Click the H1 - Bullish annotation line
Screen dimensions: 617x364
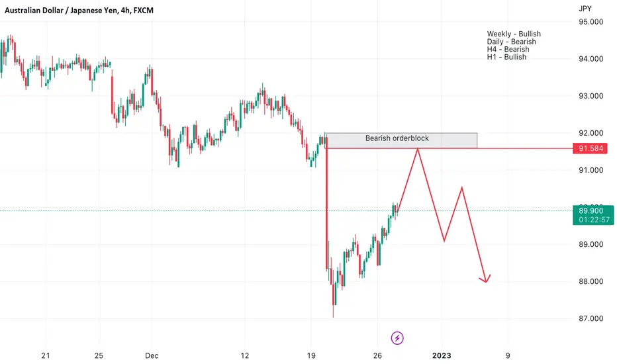[506, 57]
